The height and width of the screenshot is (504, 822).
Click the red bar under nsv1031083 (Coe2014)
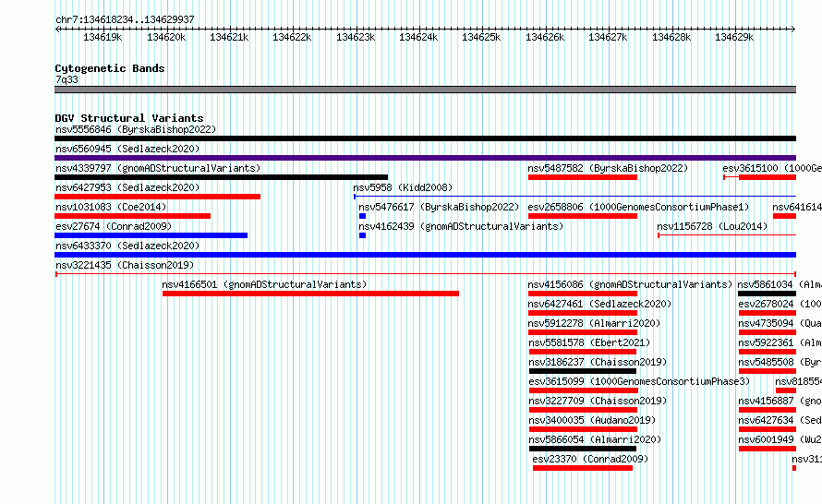pyautogui.click(x=133, y=216)
